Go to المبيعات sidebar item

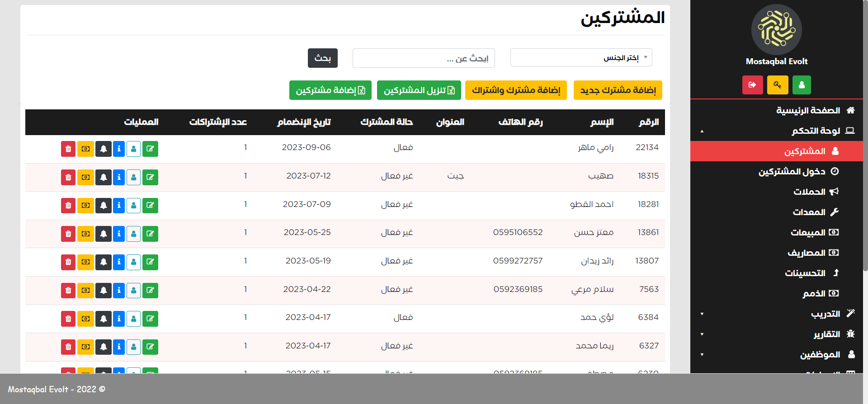pyautogui.click(x=808, y=232)
